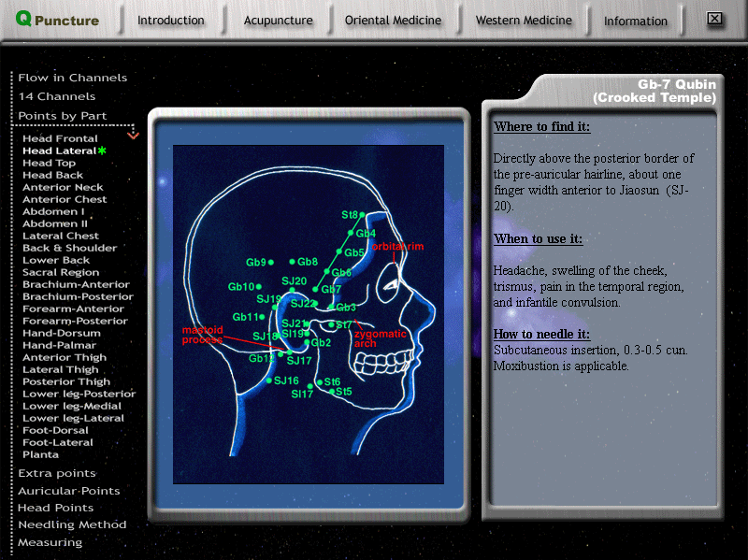Collapse the Points by Part red arrow
Screen dimensions: 748x560
pos(133,136)
